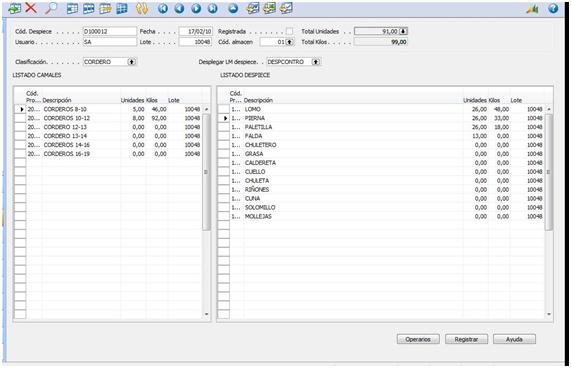Click the blue up-arrow circle icon

(x=233, y=8)
